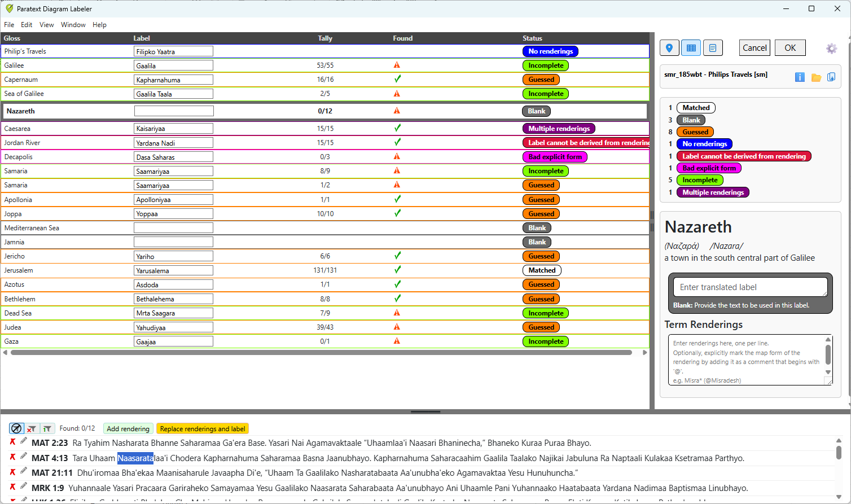The image size is (851, 504).
Task: Select the table view icon
Action: click(691, 48)
